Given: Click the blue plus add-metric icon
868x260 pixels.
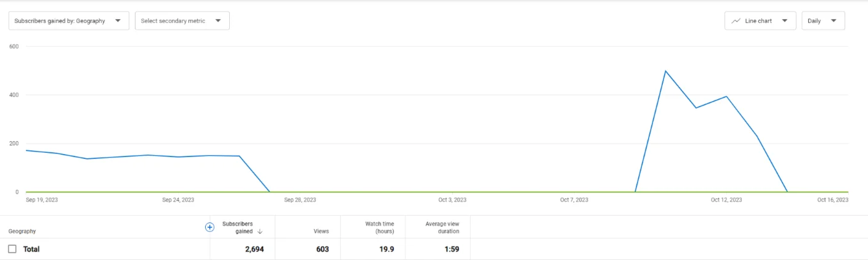Looking at the screenshot, I should tap(209, 227).
